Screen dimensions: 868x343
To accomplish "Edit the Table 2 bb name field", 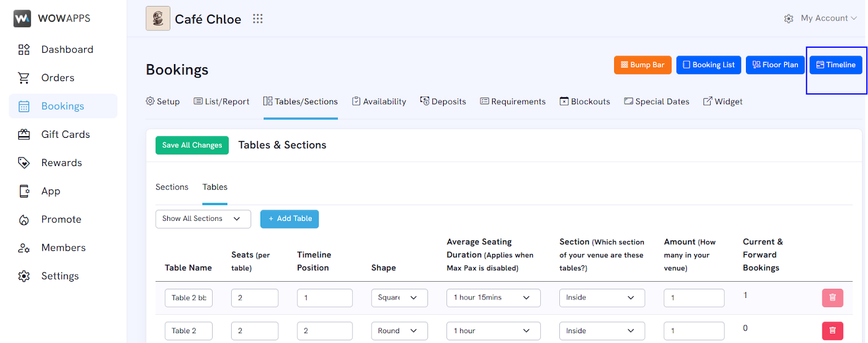I will click(x=189, y=298).
